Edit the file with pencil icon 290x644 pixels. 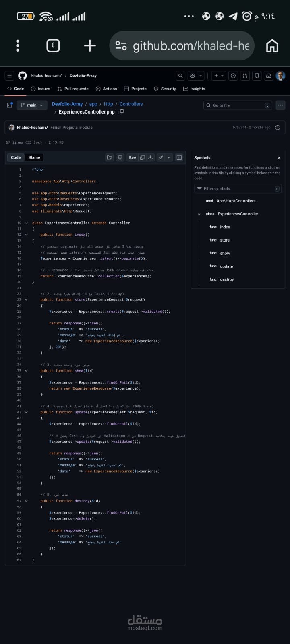click(161, 157)
